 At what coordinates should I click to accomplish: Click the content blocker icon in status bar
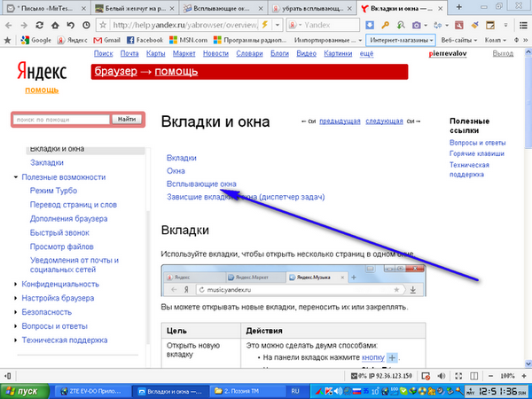(426, 376)
